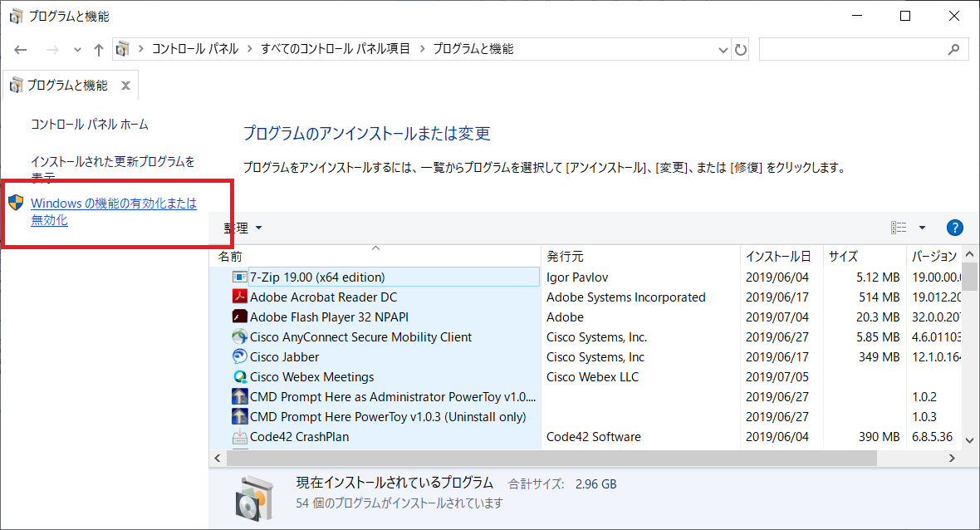Expand chevron after コントロール パネル breadcrumb
This screenshot has width=980, height=530.
point(250,49)
